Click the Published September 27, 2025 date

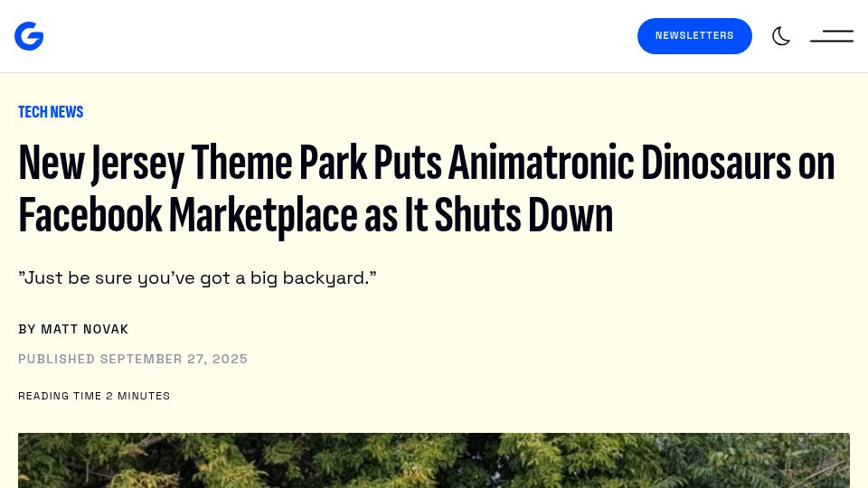(133, 359)
